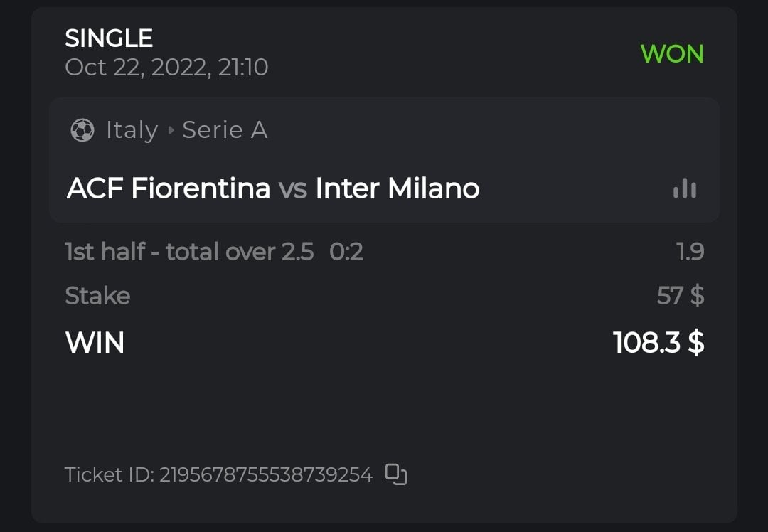Click the ACF Fiorentina team name
Screen dimensions: 768x532
[x=169, y=188]
